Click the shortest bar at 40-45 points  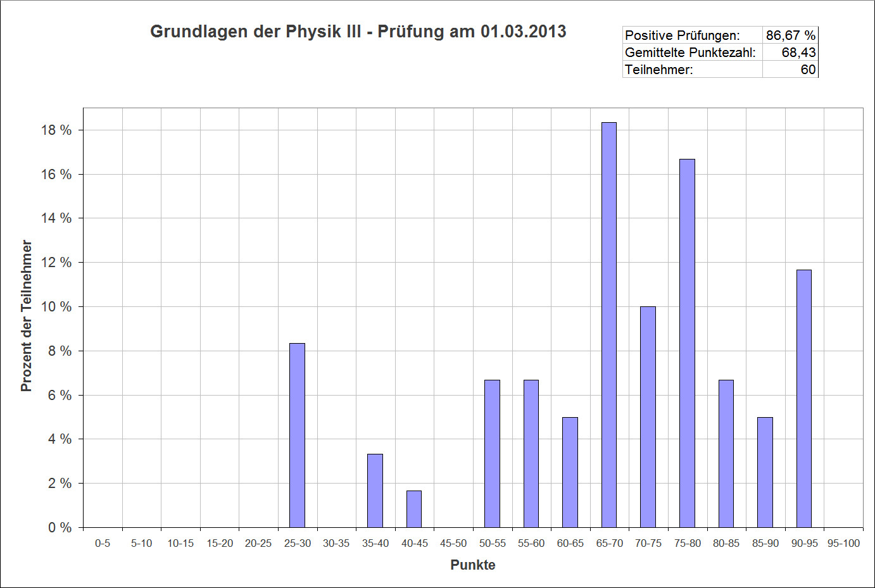click(x=414, y=509)
